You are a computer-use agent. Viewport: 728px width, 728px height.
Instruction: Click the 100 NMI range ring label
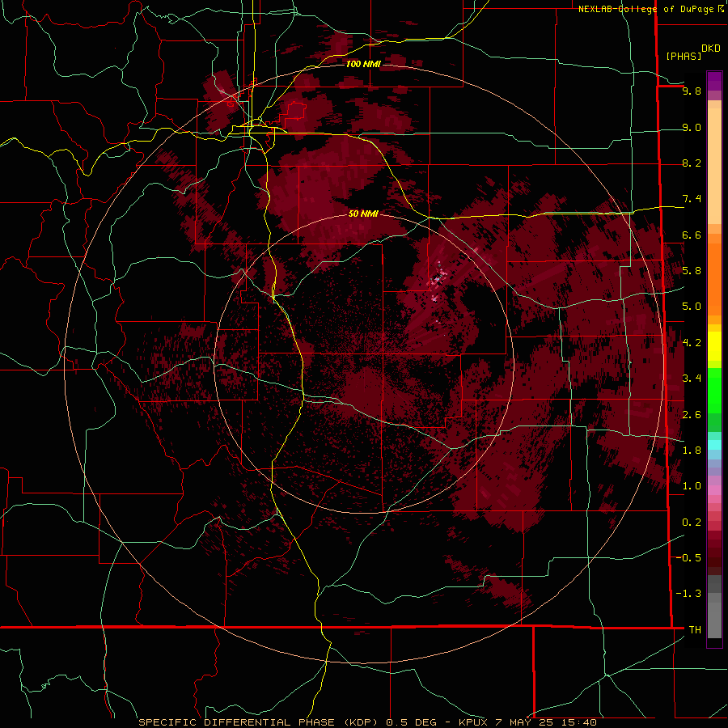point(363,64)
